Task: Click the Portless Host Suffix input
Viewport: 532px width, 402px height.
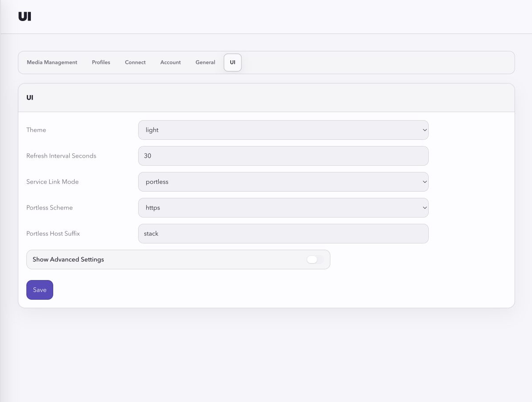Action: 283,234
